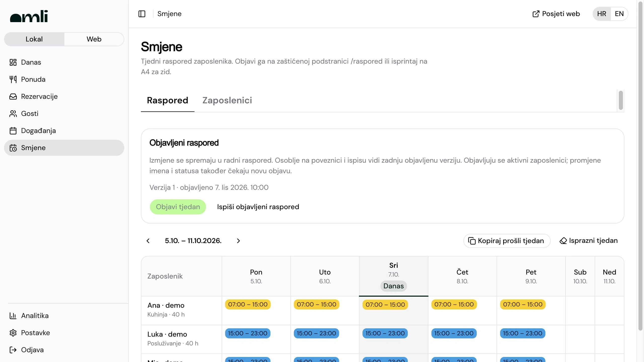Open Događanja calendar section
The width and height of the screenshot is (644, 362).
click(x=64, y=131)
